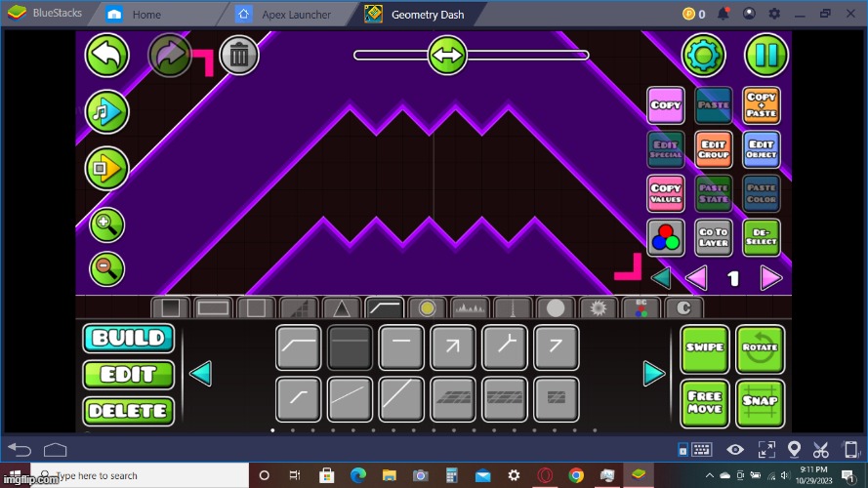Select the slope outline category tab

[384, 307]
